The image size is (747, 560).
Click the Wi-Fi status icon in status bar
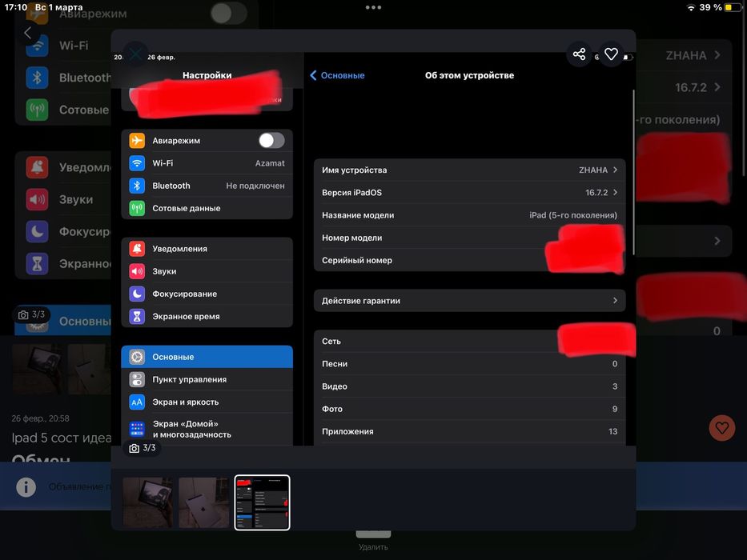coord(690,8)
